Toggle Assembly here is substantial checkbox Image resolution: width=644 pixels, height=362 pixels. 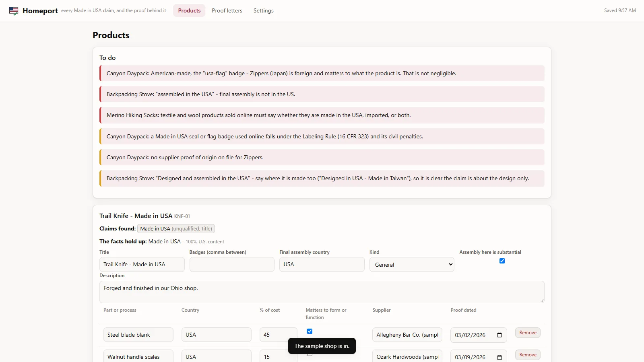tap(502, 261)
